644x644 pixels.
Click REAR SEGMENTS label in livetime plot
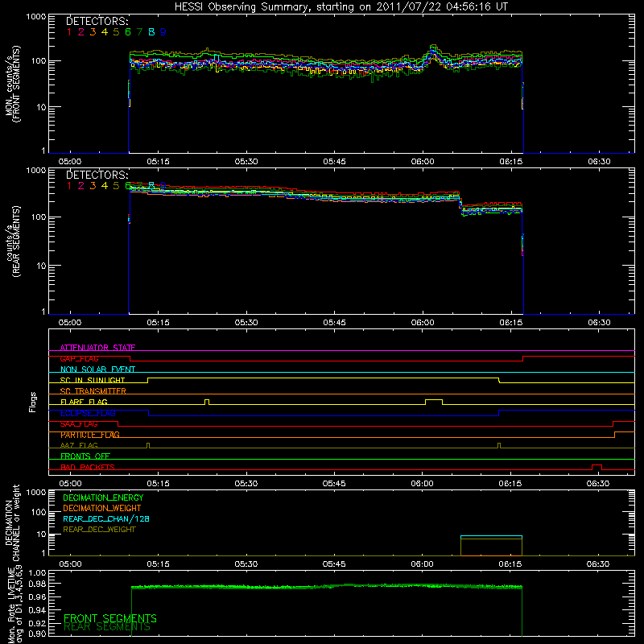(107, 627)
